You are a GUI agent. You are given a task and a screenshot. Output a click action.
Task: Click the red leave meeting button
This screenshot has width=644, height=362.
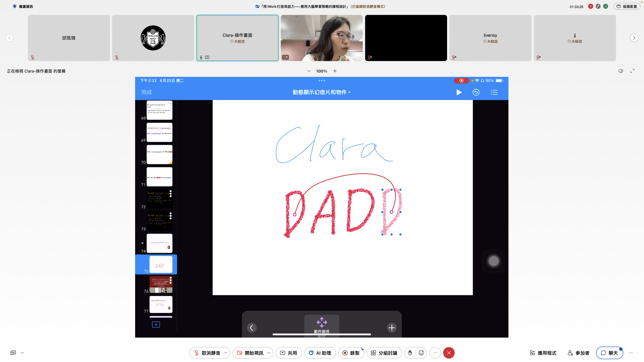coord(449,353)
